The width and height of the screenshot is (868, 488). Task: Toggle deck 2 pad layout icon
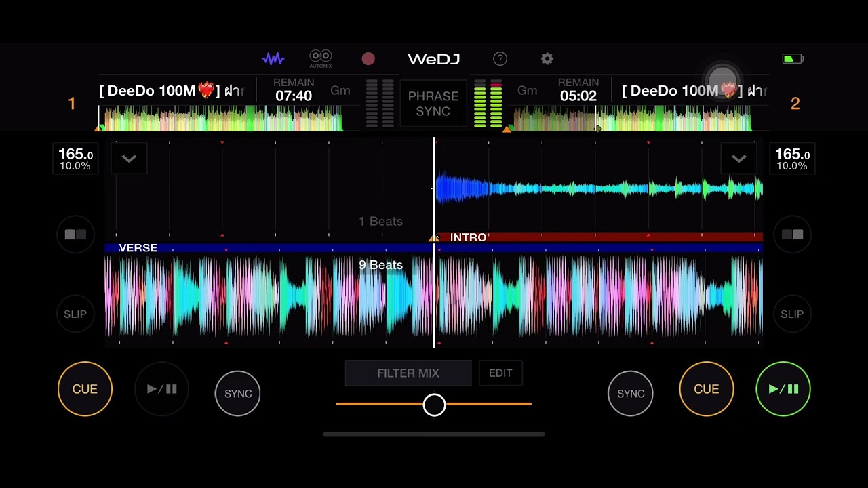pyautogui.click(x=792, y=235)
